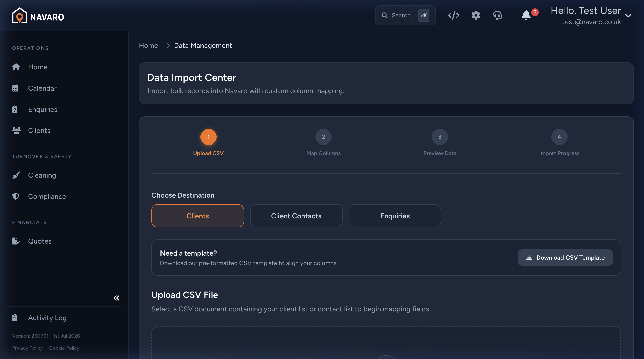
Task: Click the Enquiries clipboard icon
Action: (x=15, y=109)
